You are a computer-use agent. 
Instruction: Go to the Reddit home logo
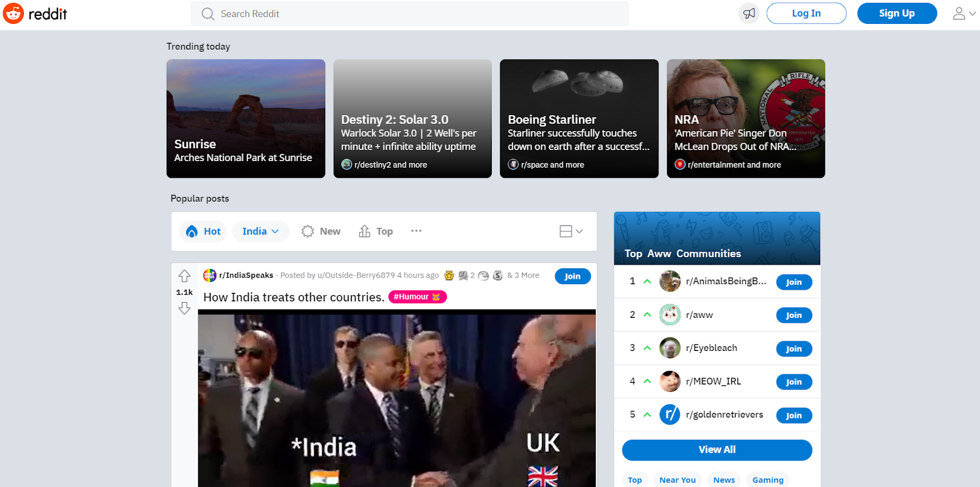pos(36,13)
